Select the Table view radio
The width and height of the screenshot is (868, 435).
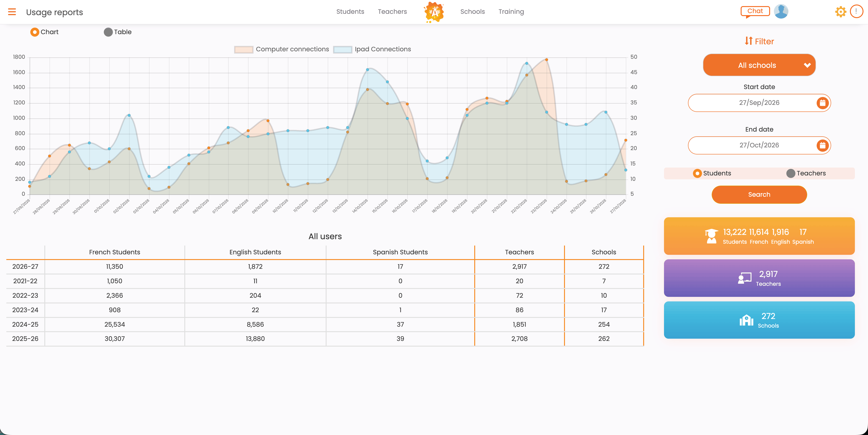[x=108, y=32]
